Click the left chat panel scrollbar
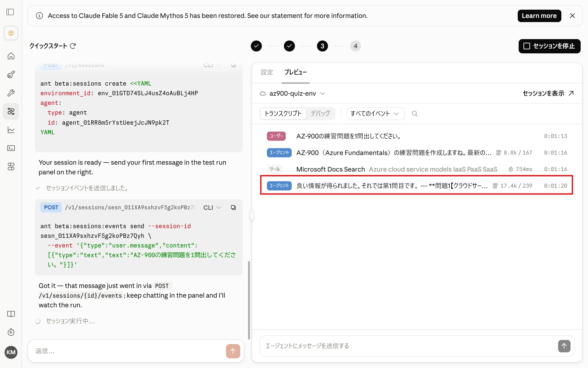Image resolution: width=588 pixels, height=368 pixels. coord(249,300)
